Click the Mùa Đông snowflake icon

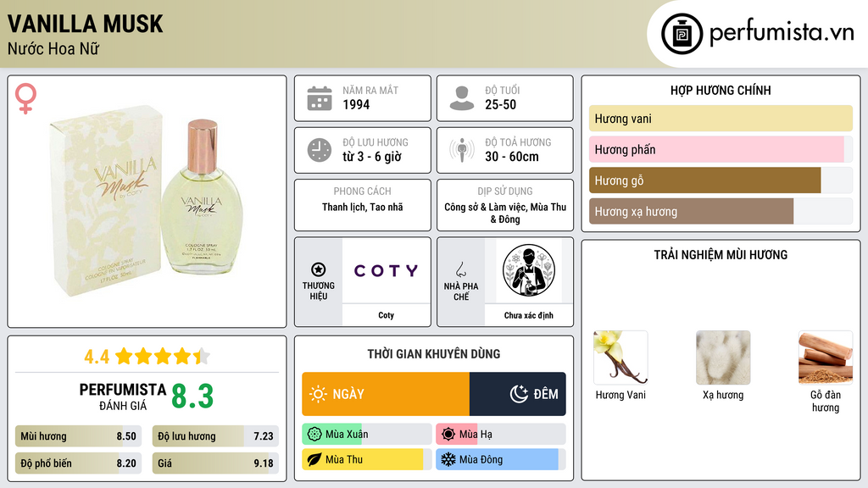pos(448,459)
